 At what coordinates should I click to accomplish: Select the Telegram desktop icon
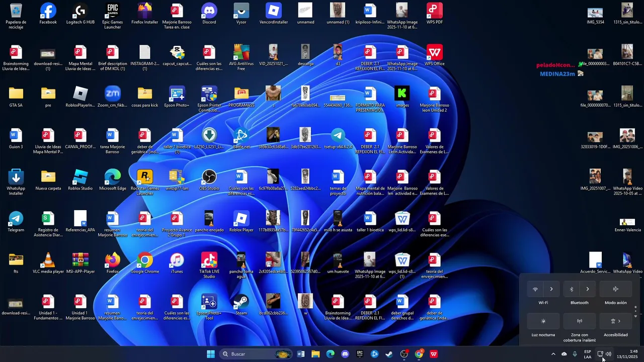16,221
